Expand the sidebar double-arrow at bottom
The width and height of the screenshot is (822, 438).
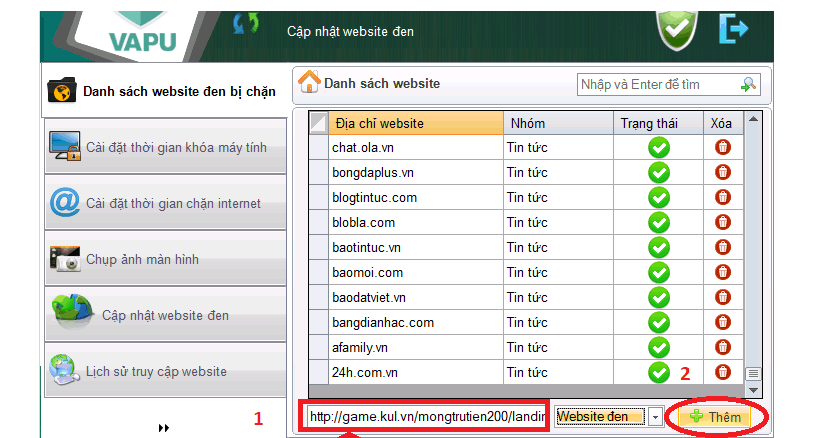tap(164, 428)
